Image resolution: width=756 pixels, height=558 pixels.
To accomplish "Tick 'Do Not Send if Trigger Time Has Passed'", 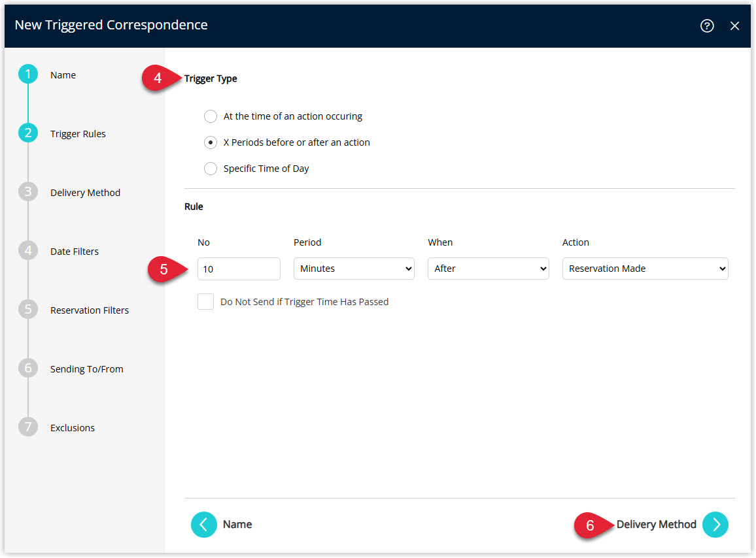I will (x=205, y=302).
